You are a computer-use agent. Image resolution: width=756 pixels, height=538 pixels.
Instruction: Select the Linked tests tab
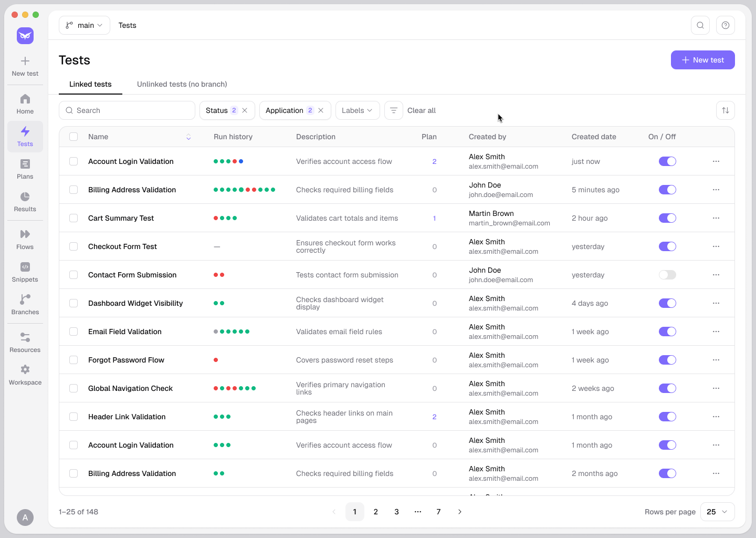coord(90,84)
